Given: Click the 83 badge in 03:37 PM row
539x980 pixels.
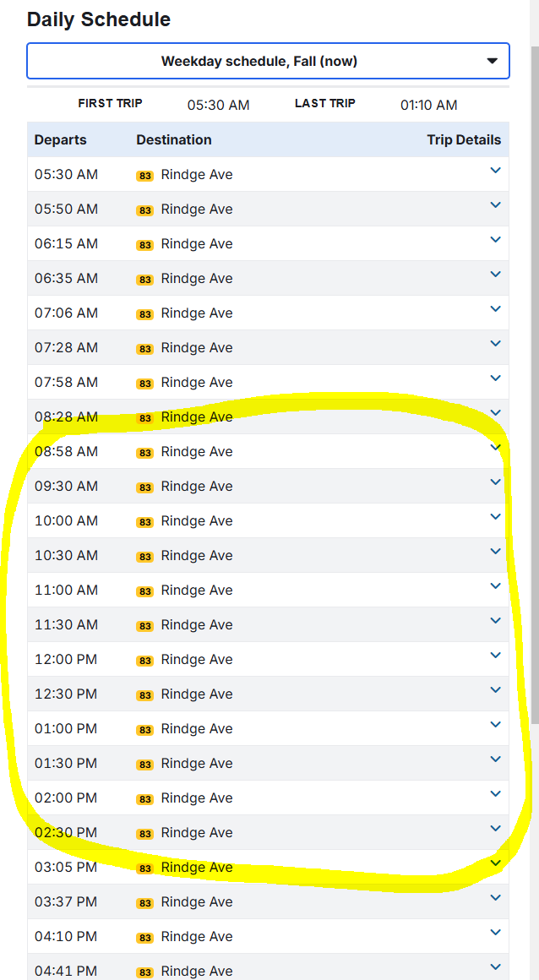Looking at the screenshot, I should point(144,903).
